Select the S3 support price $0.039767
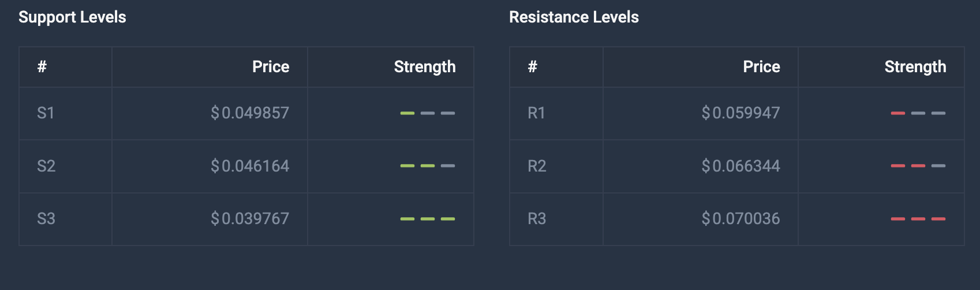 coord(250,218)
